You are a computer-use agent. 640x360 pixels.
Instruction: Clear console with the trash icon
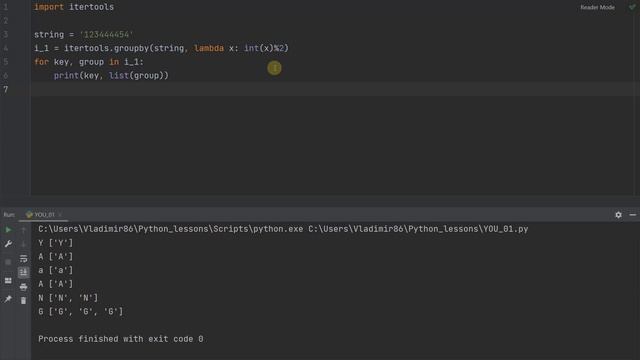(23, 301)
